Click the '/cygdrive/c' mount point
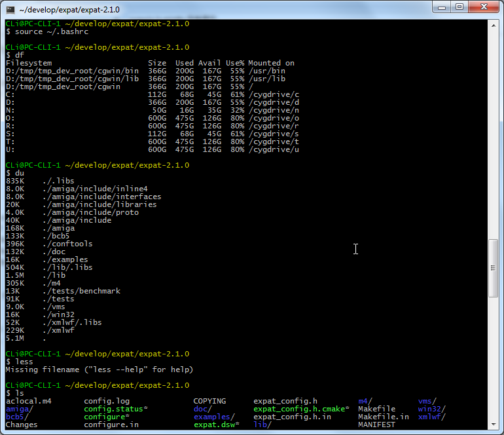Image resolution: width=504 pixels, height=435 pixels. [x=274, y=94]
